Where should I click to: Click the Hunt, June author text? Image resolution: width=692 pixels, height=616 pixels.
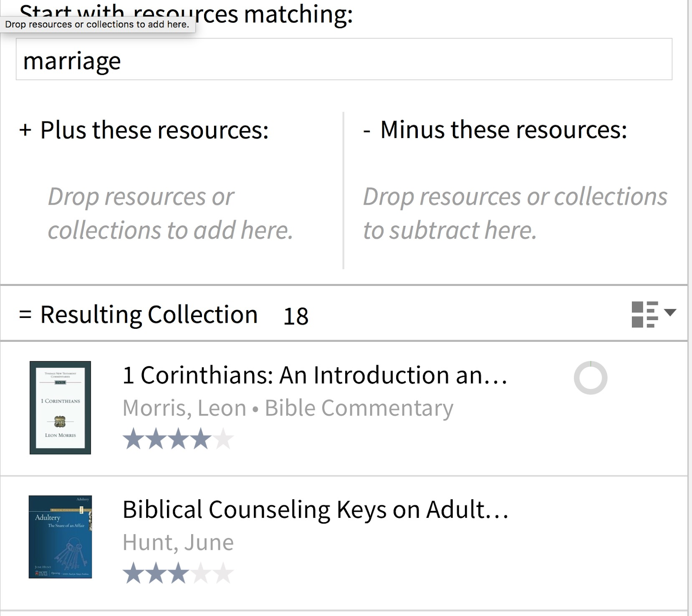click(x=178, y=542)
